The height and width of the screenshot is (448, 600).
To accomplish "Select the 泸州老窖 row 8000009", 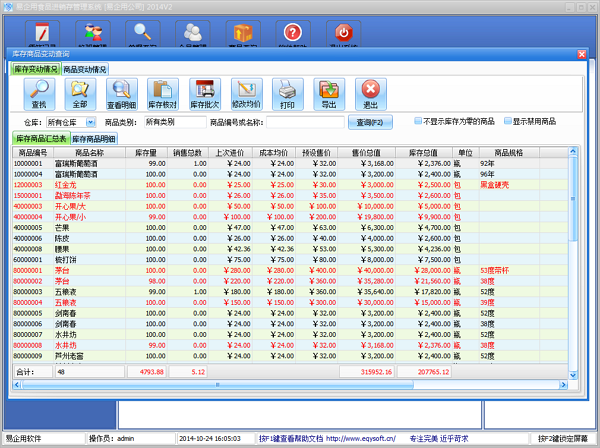I will coord(290,356).
